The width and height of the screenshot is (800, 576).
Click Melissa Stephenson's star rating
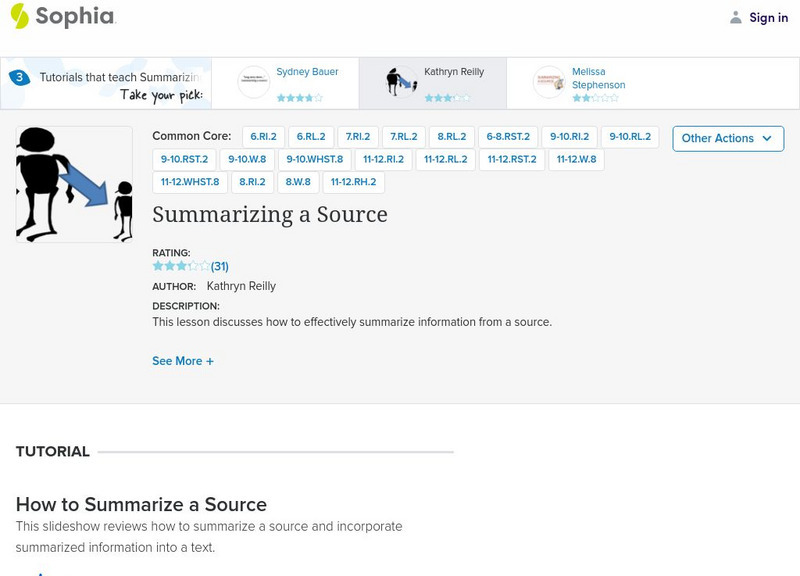tap(595, 97)
